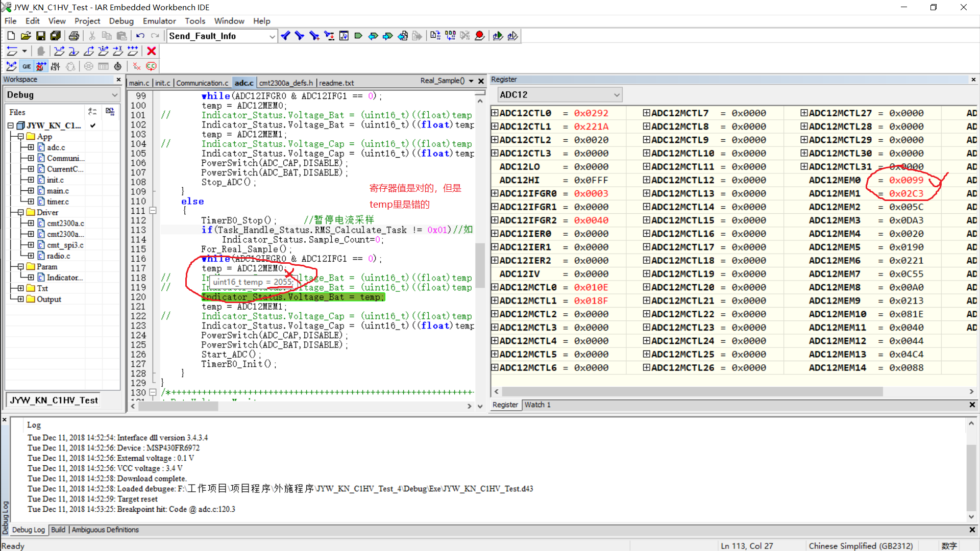Click code line 113 in the editor
The image size is (980, 551).
coord(306,230)
